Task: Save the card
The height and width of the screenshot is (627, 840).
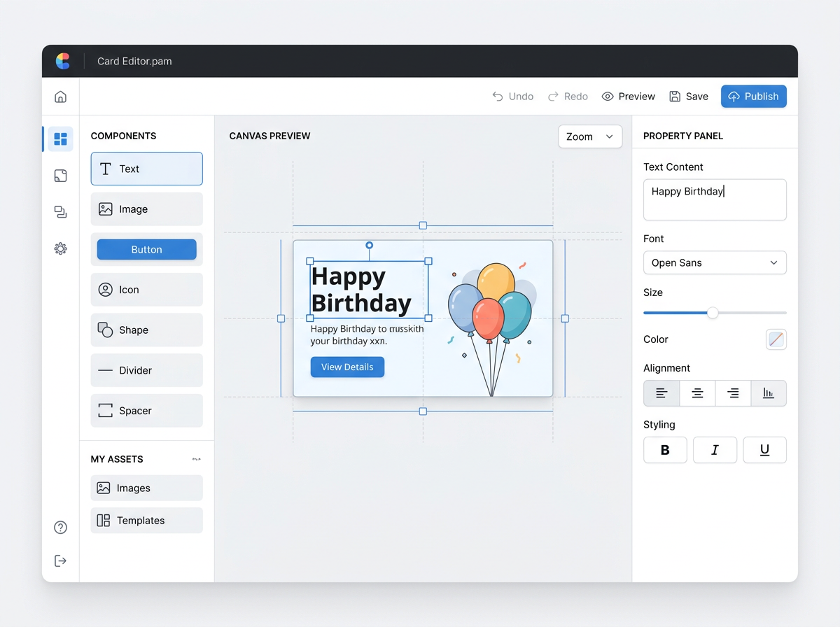Action: coord(689,97)
